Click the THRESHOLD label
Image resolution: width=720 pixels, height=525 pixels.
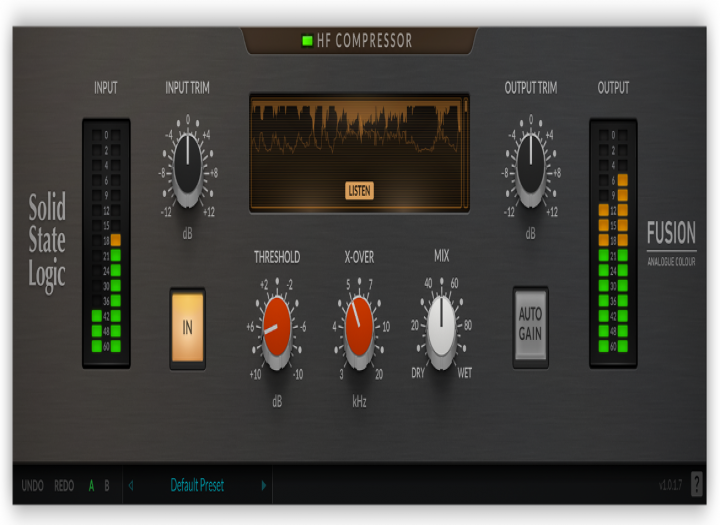pyautogui.click(x=277, y=257)
